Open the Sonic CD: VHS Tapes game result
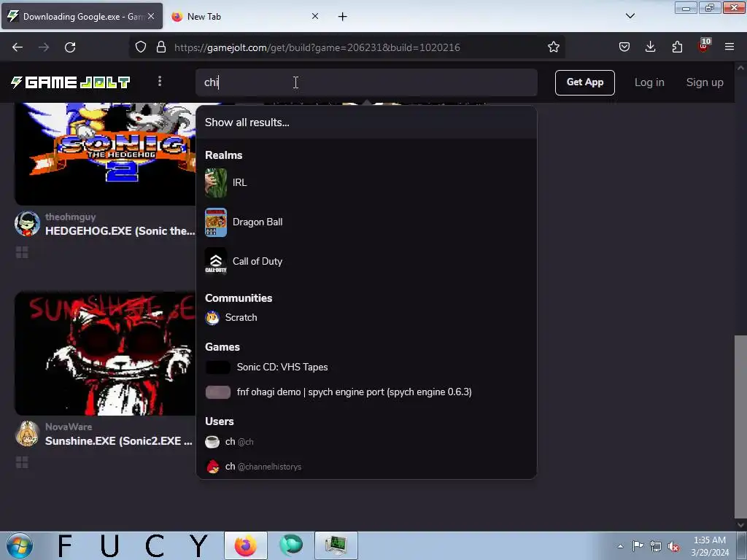The height and width of the screenshot is (560, 747). click(366, 367)
